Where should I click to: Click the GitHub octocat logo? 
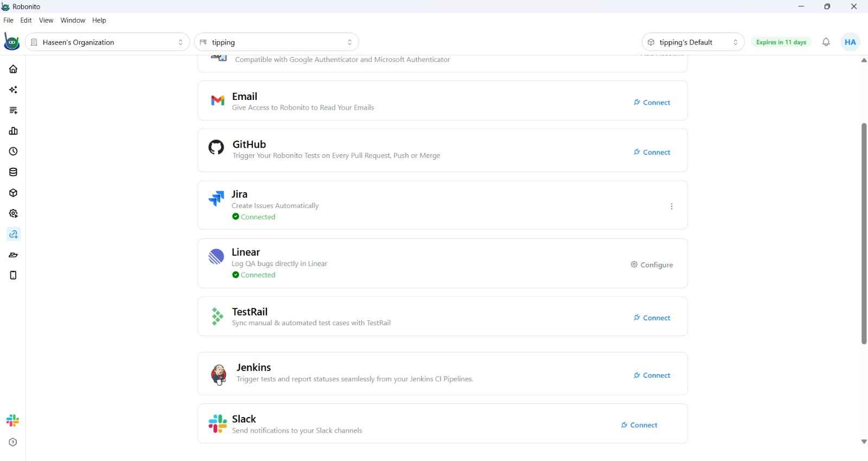click(x=216, y=147)
